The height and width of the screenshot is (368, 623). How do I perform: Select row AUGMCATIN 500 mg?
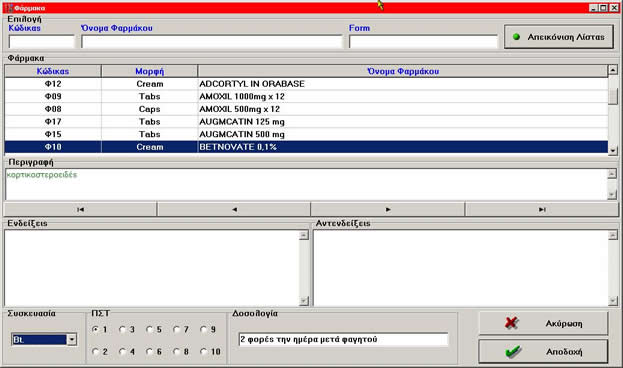coord(306,134)
